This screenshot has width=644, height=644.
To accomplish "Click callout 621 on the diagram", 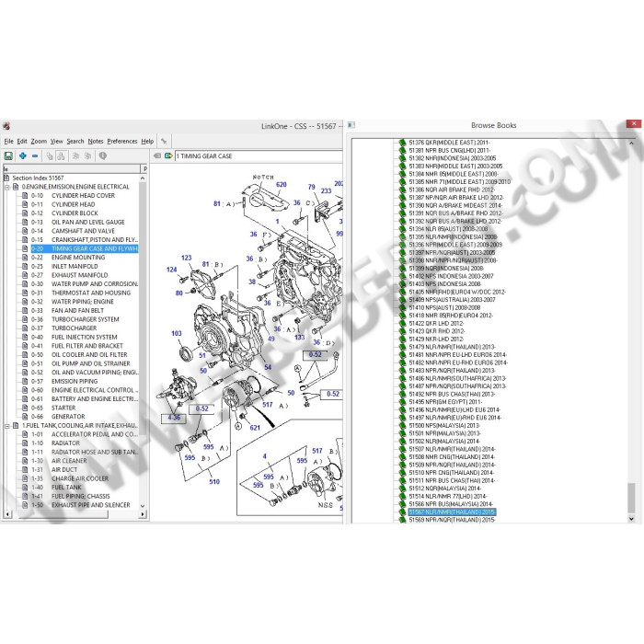I will (x=255, y=428).
